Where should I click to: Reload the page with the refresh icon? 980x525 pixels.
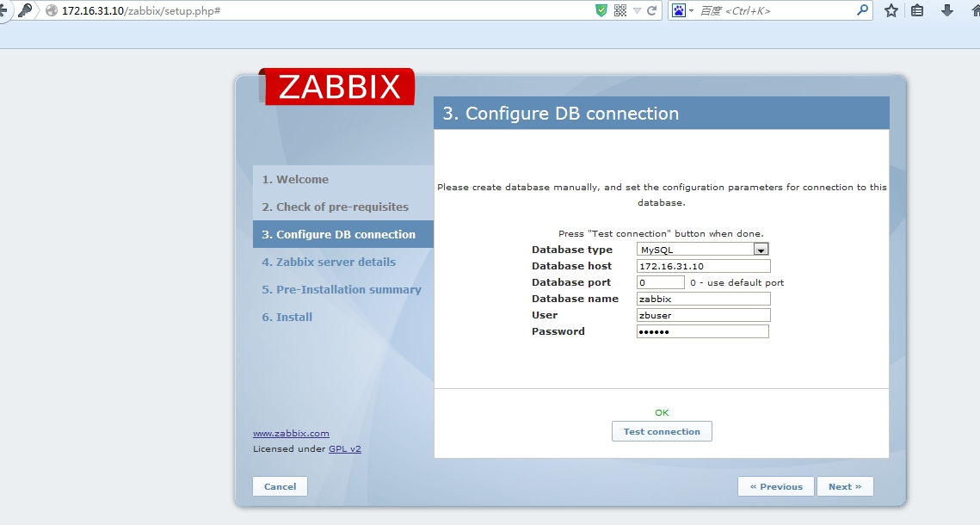tap(651, 12)
